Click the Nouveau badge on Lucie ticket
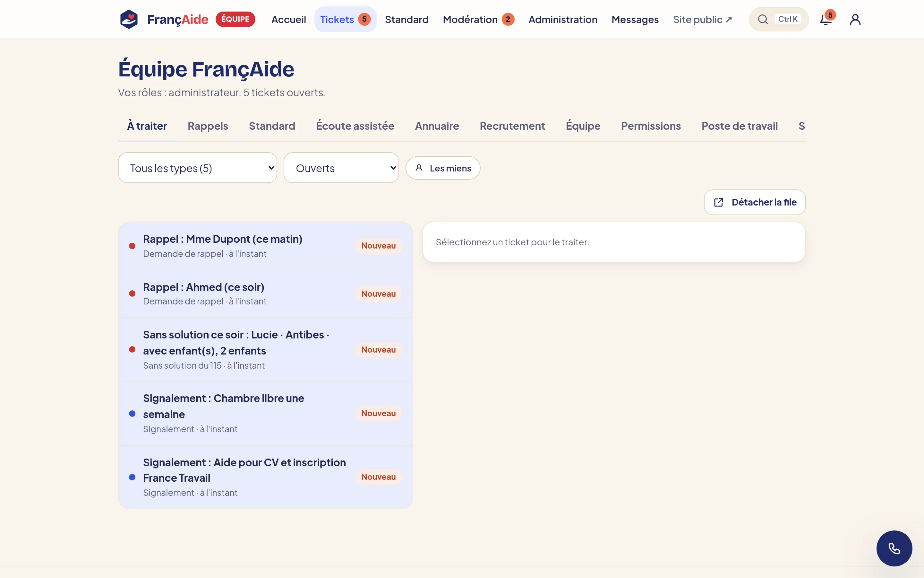This screenshot has height=578, width=924. point(378,349)
